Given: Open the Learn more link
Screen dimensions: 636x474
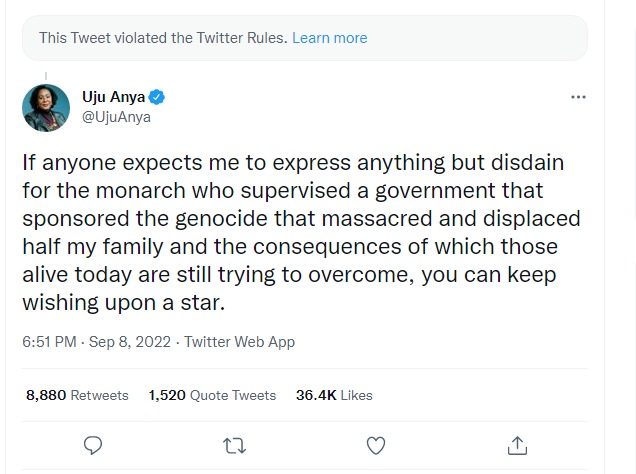Looking at the screenshot, I should tap(329, 38).
